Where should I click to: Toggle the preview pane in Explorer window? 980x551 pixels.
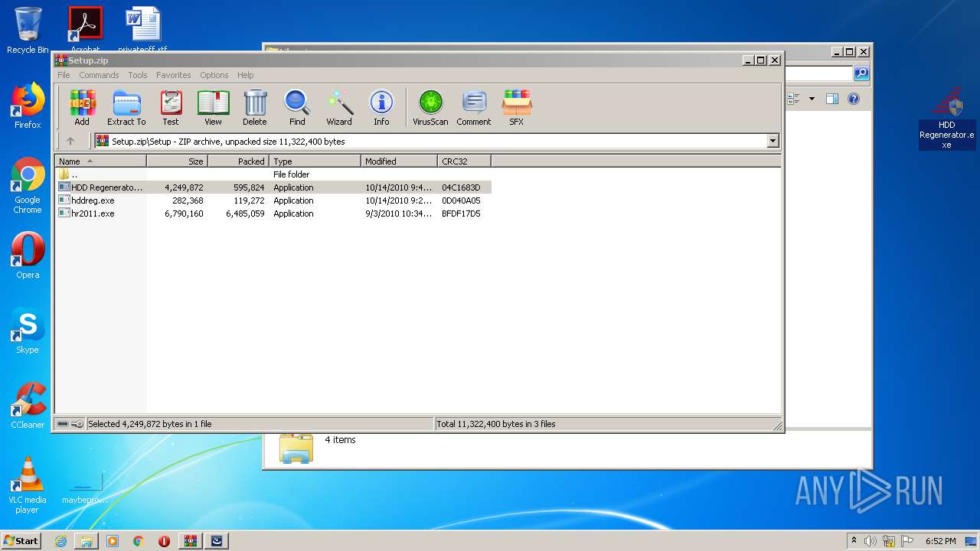[x=832, y=99]
